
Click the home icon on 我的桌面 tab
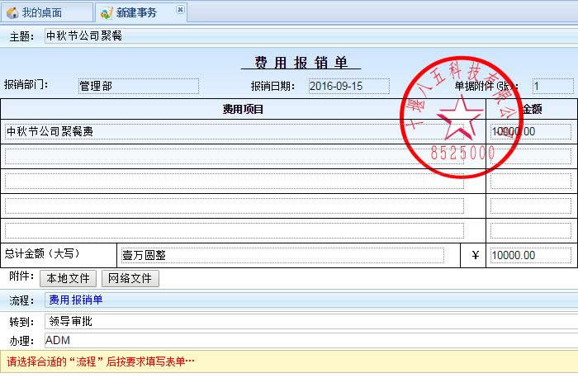point(12,13)
